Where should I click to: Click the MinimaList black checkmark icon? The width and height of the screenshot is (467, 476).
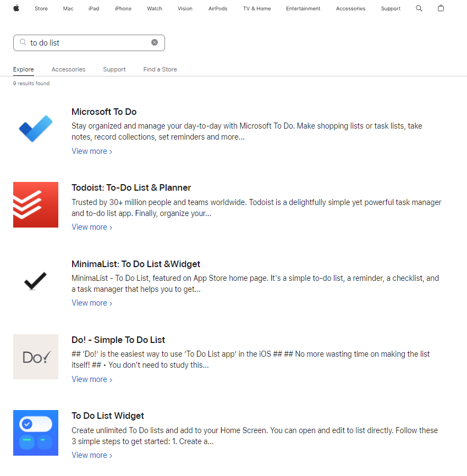click(36, 281)
